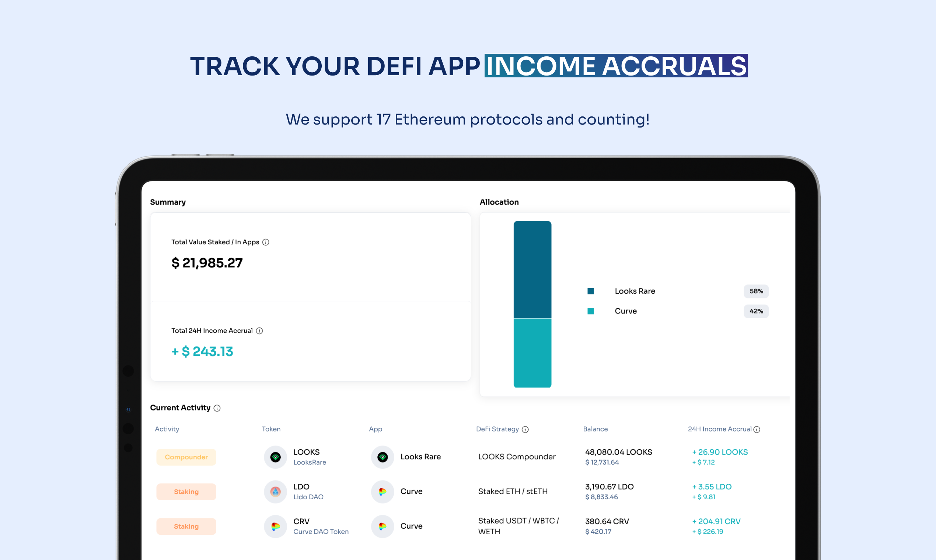Click LDO Lido DAO token icon

[276, 492]
